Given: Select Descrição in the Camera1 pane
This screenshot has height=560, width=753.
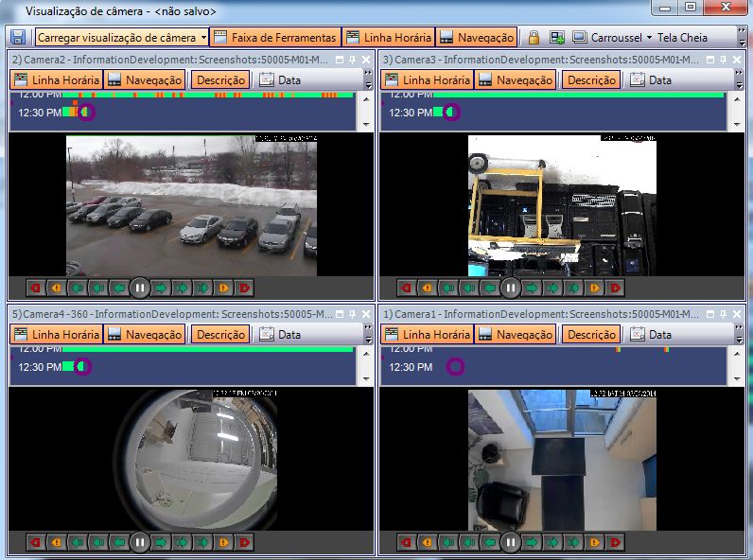Looking at the screenshot, I should [591, 334].
